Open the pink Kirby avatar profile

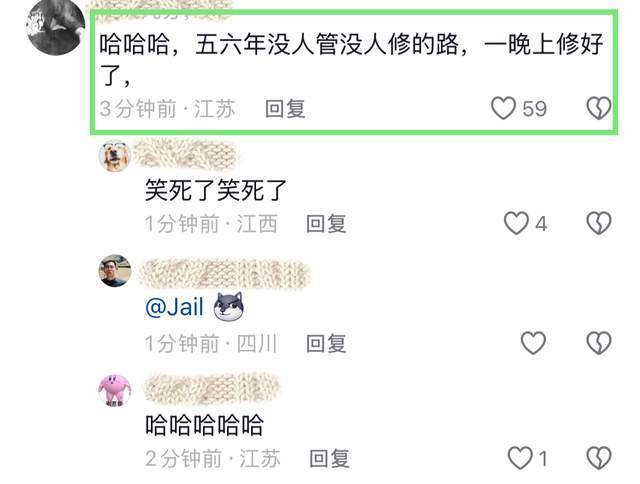(115, 391)
